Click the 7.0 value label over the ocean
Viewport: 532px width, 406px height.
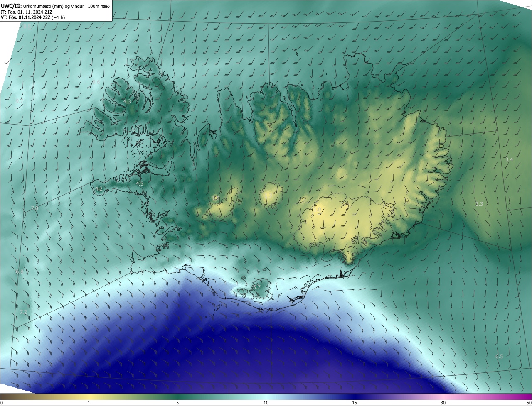[x=34, y=208]
